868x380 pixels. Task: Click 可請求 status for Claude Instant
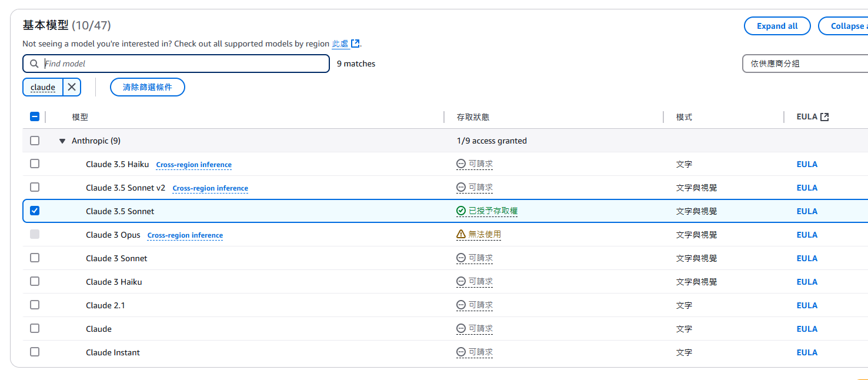pyautogui.click(x=480, y=352)
